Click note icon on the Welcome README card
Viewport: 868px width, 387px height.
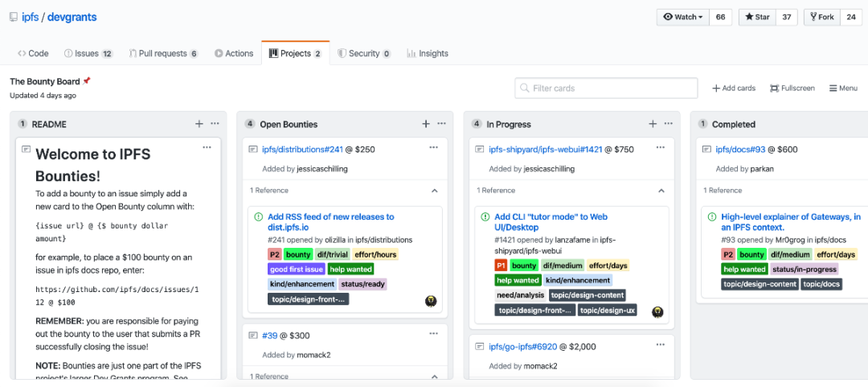26,149
